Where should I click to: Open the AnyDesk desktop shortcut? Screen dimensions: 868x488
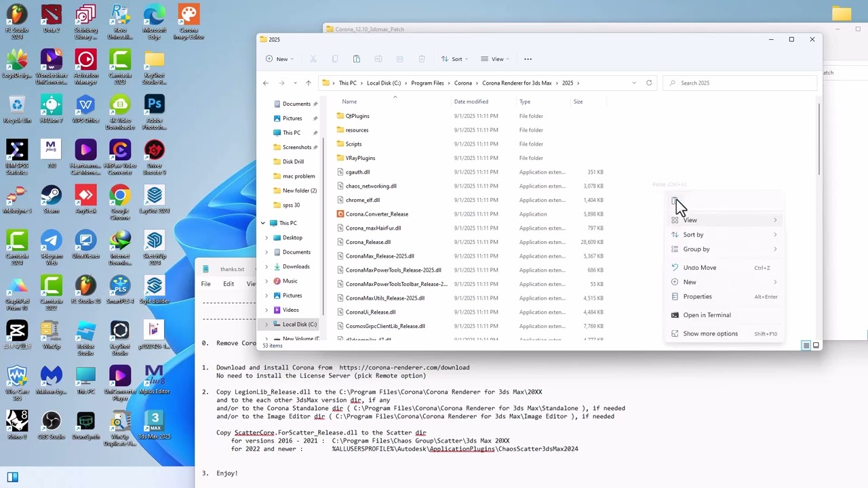pos(85,199)
